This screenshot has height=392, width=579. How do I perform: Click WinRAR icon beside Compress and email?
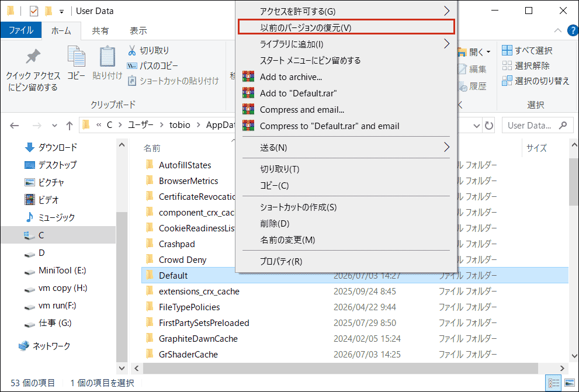tap(248, 110)
